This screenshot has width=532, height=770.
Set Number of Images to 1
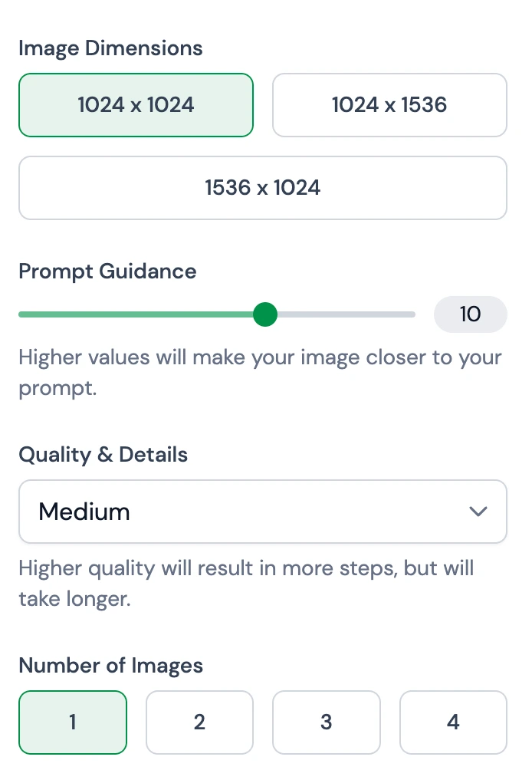73,722
